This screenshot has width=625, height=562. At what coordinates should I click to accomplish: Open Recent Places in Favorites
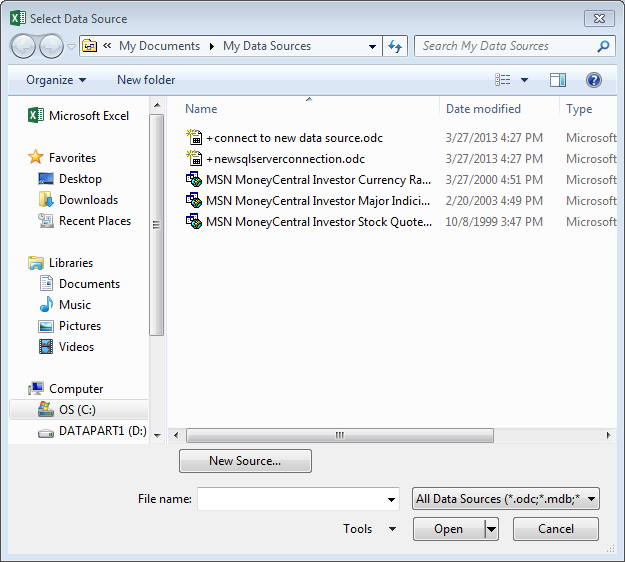click(85, 221)
